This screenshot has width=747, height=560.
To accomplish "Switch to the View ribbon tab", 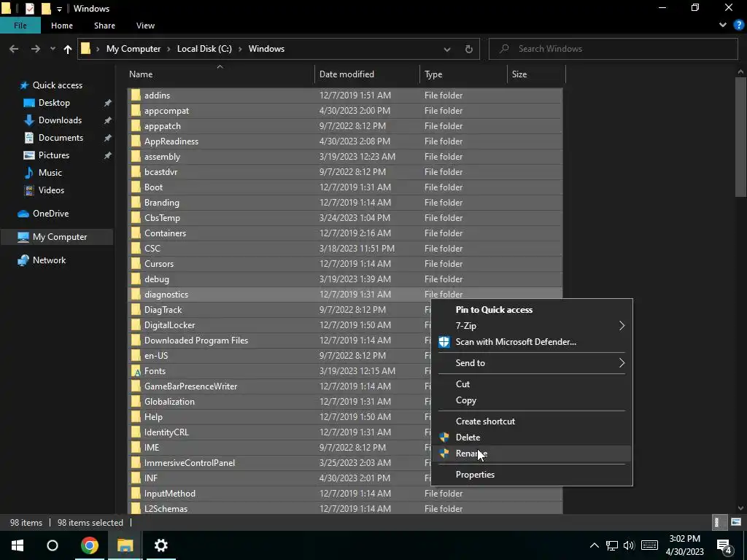I will click(x=145, y=26).
